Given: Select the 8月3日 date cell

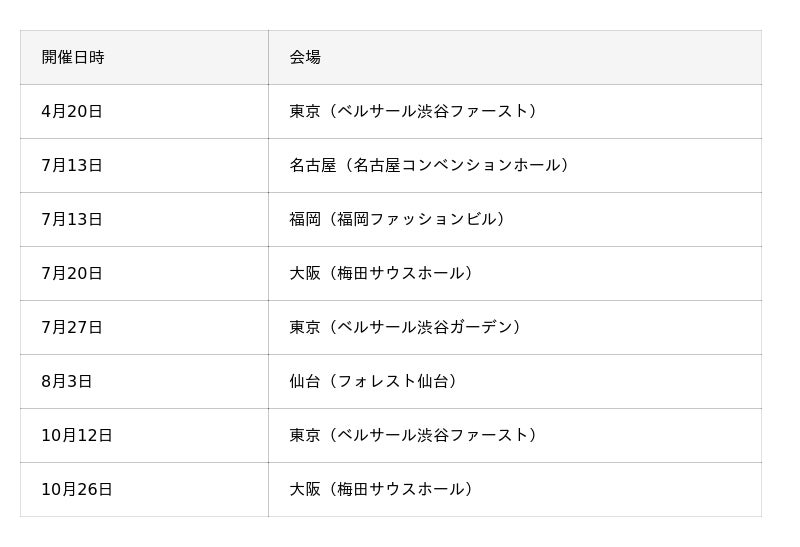Looking at the screenshot, I should (67, 382).
